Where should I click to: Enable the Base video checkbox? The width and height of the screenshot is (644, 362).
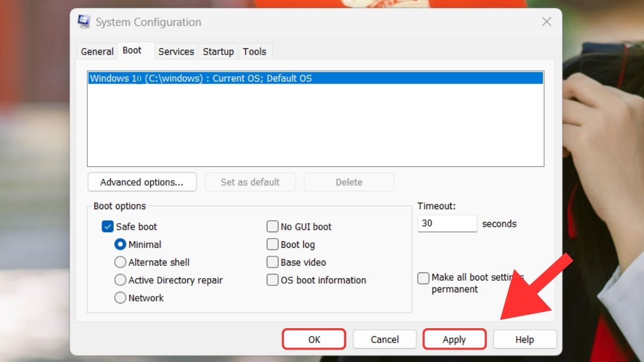[273, 262]
